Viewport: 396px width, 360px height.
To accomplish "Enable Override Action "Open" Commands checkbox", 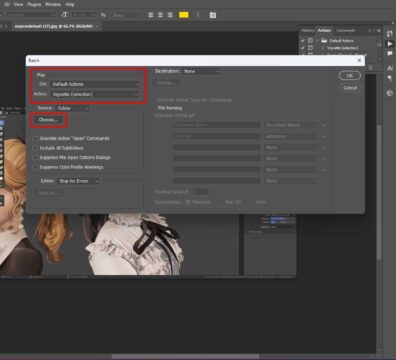I will click(x=35, y=138).
